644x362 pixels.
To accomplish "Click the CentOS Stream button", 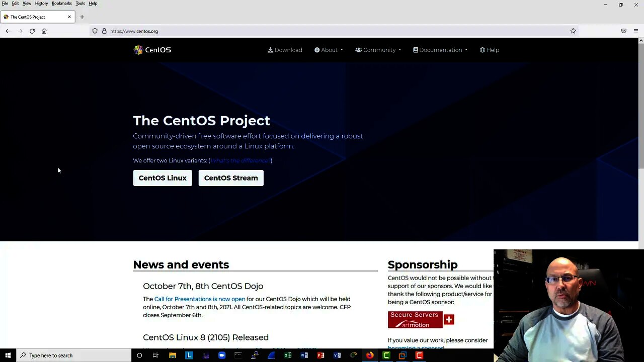I will [231, 178].
